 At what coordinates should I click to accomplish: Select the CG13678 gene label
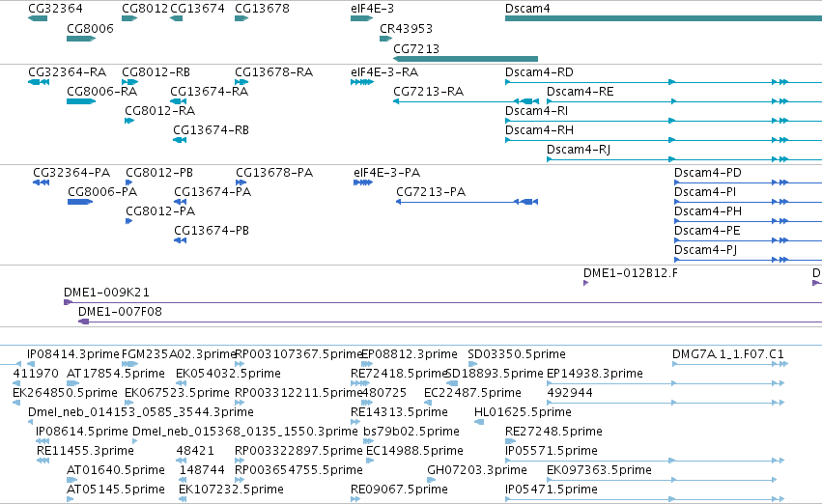point(262,9)
